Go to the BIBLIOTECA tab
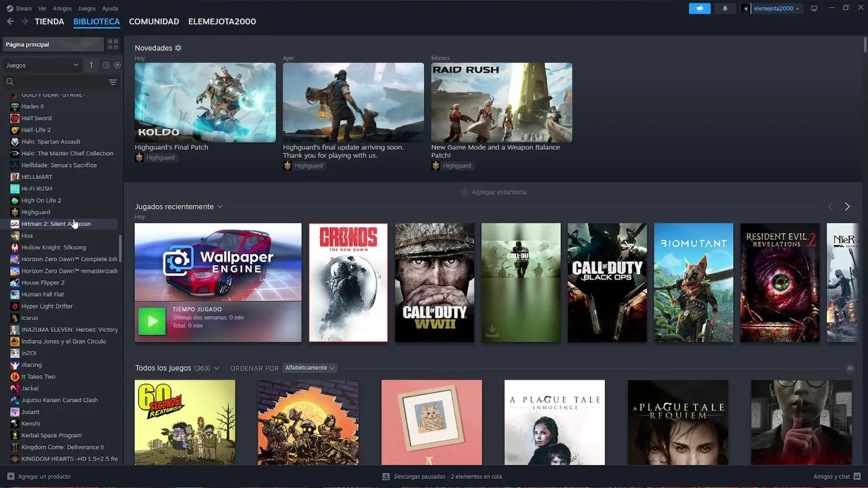This screenshot has width=868, height=488. [97, 22]
